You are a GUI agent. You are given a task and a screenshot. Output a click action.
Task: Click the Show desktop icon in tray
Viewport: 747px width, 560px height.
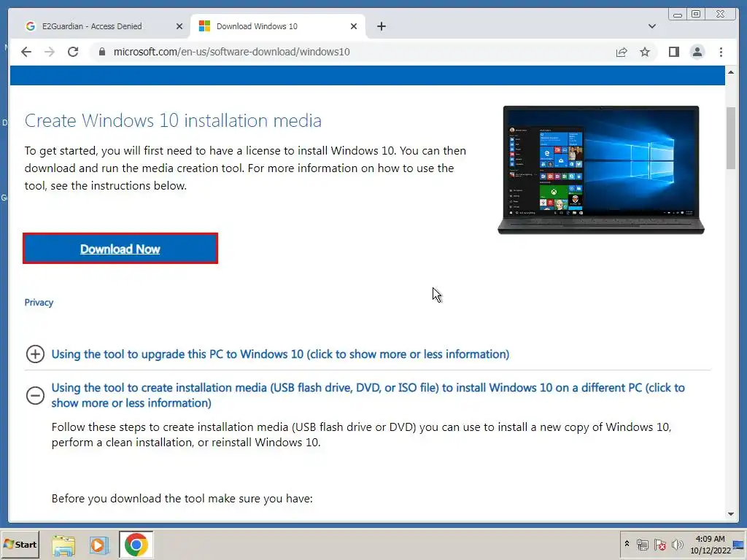[x=740, y=544]
